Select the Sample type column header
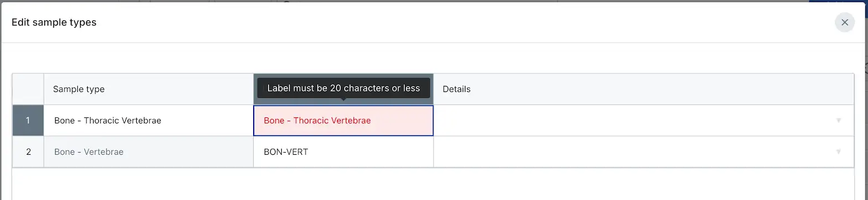The width and height of the screenshot is (868, 200). (x=148, y=89)
